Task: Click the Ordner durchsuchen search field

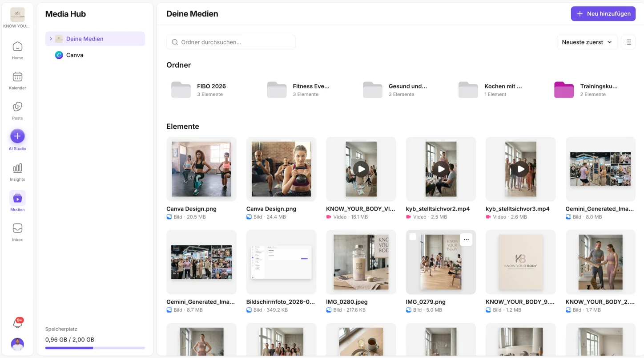Action: coord(231,42)
